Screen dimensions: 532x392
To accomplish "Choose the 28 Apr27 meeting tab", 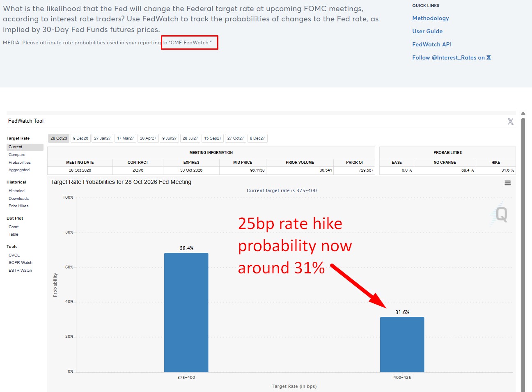I will (148, 138).
